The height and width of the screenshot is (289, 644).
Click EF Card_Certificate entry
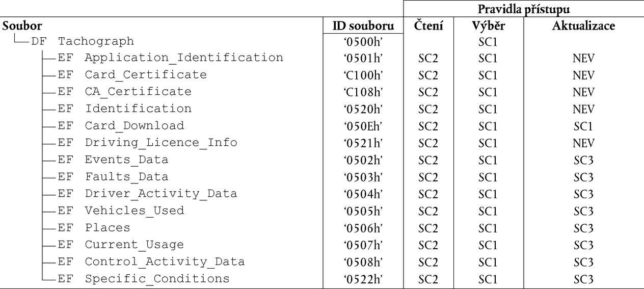[x=132, y=75]
